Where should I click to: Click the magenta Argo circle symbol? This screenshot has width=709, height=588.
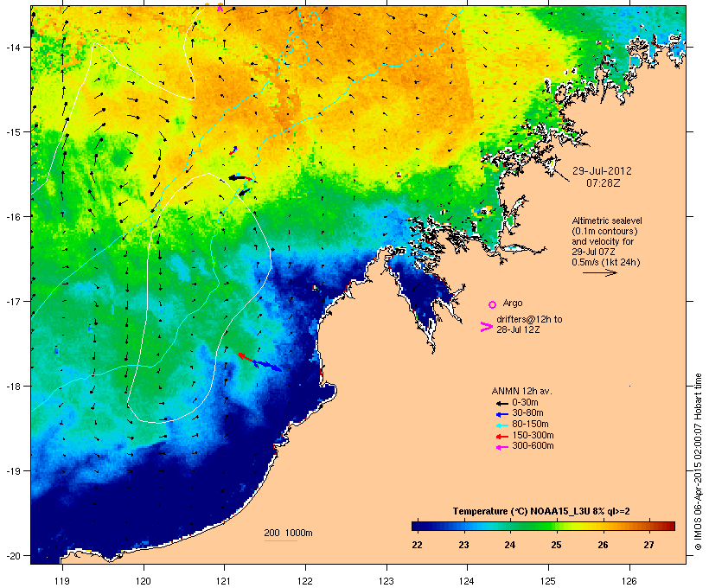493,305
